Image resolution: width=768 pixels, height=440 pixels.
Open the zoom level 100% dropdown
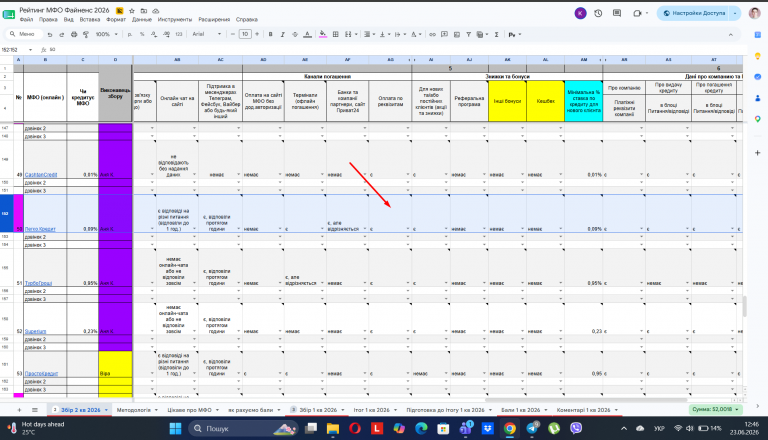coord(106,34)
